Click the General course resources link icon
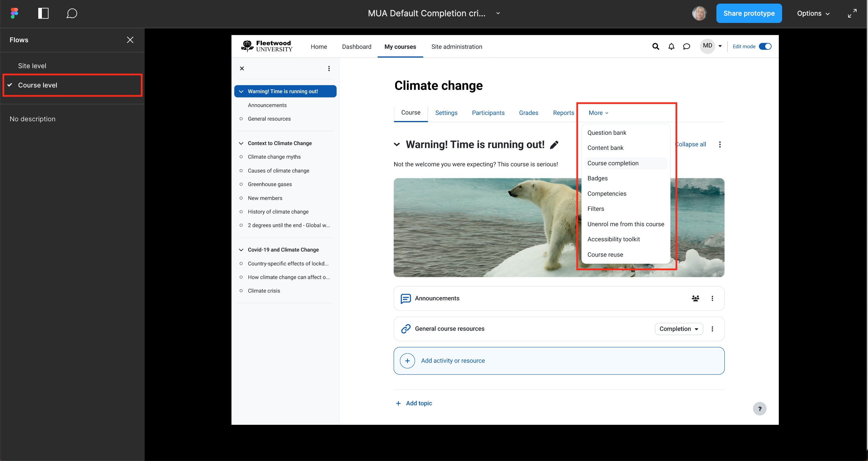The height and width of the screenshot is (461, 868). (406, 329)
